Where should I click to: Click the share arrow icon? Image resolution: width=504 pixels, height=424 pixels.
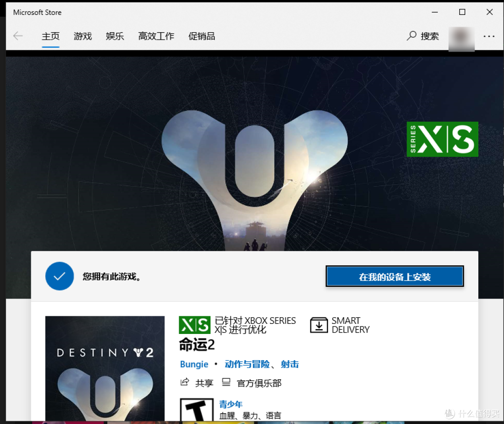[x=184, y=382]
